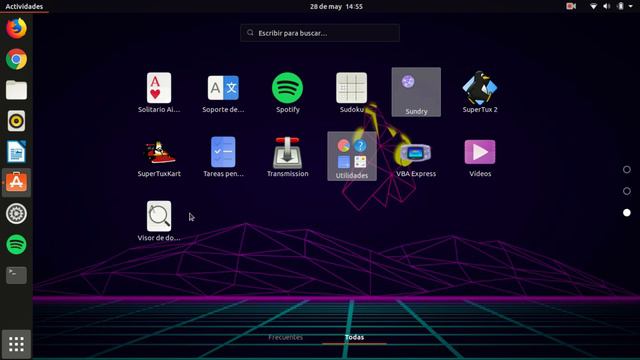Open the Vídeos player
The image size is (640, 360).
tap(480, 157)
